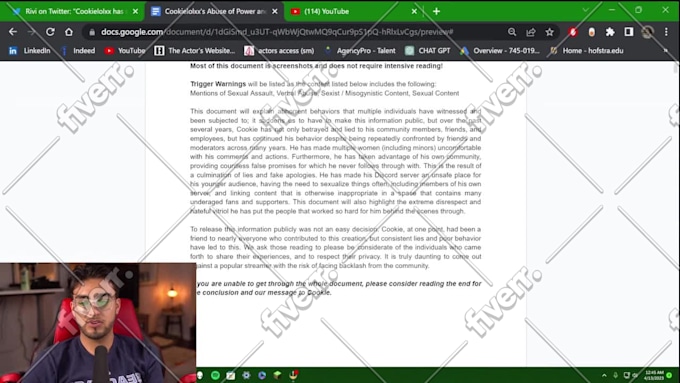The width and height of the screenshot is (680, 383).
Task: Open The Actor's Website bookmark
Action: tap(195, 51)
